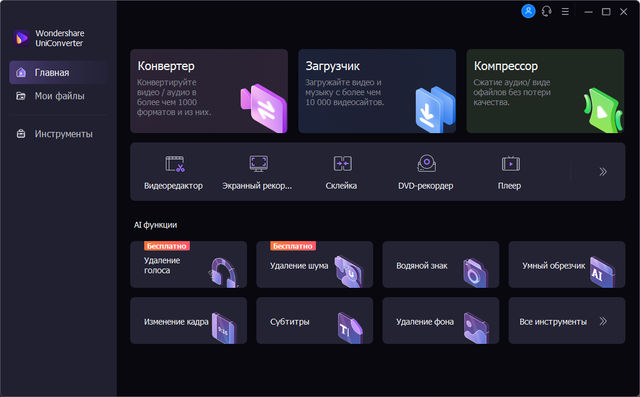Minimize the UniConverter window

(588, 12)
